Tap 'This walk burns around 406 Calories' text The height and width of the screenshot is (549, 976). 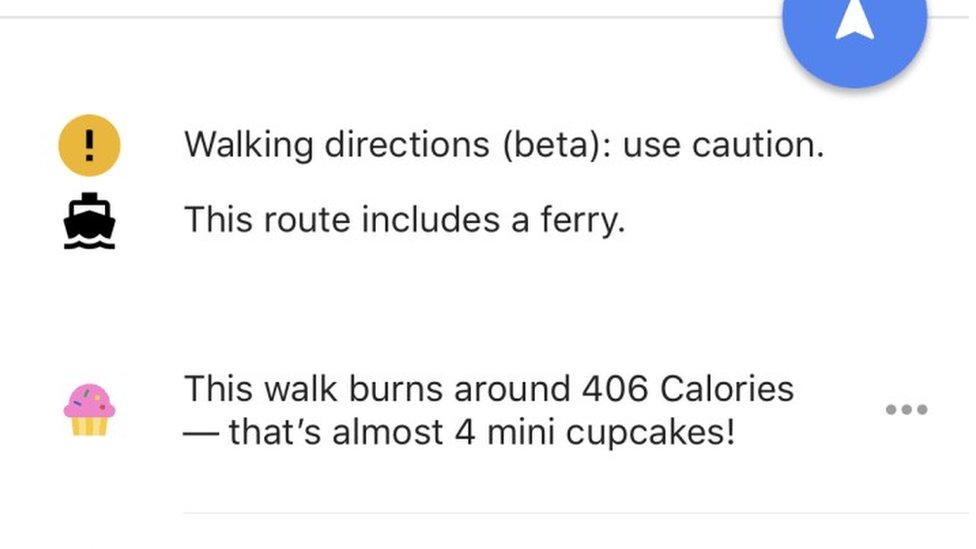click(x=489, y=389)
